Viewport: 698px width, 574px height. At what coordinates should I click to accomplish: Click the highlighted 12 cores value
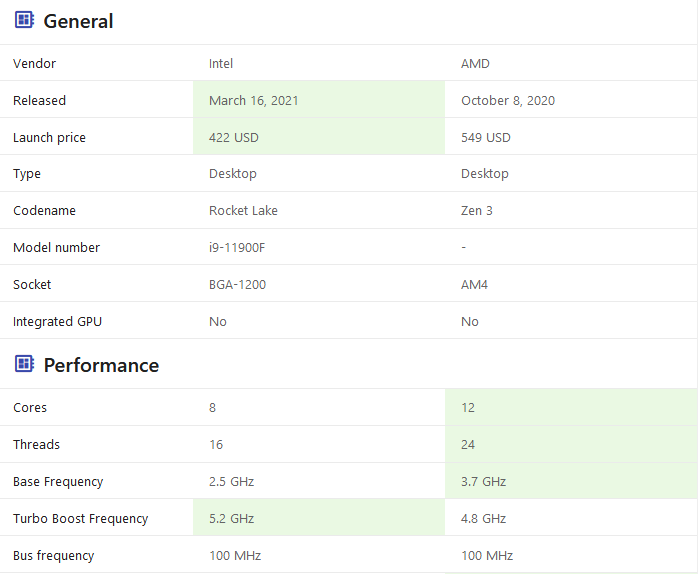coord(468,408)
